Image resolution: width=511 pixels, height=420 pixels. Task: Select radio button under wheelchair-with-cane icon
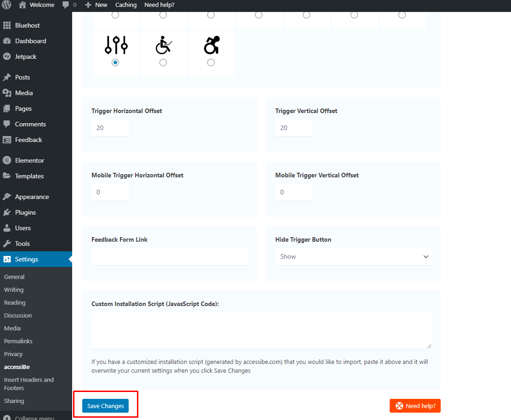coord(163,62)
